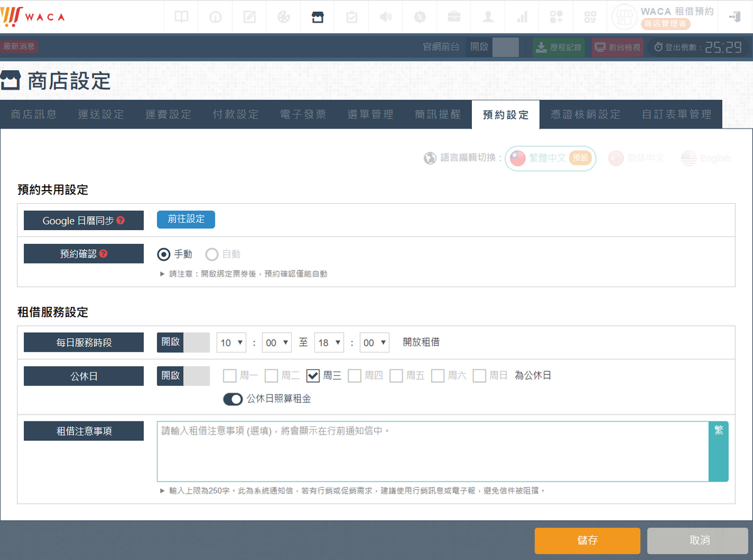Image resolution: width=753 pixels, height=560 pixels.
Task: Open the end hour dropdown showing 18
Action: [329, 342]
